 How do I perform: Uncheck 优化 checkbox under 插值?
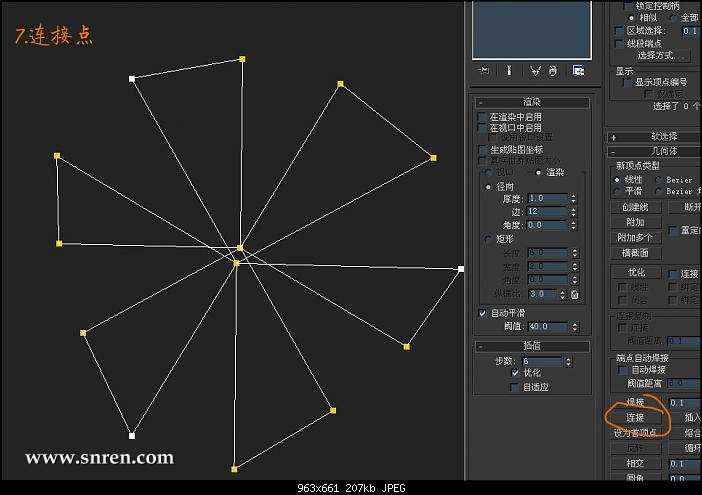point(515,372)
